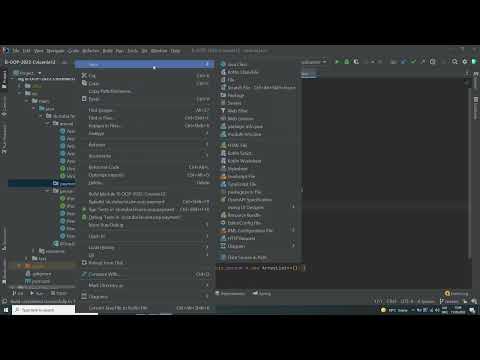Select Reformat Code in context menu

(145, 167)
